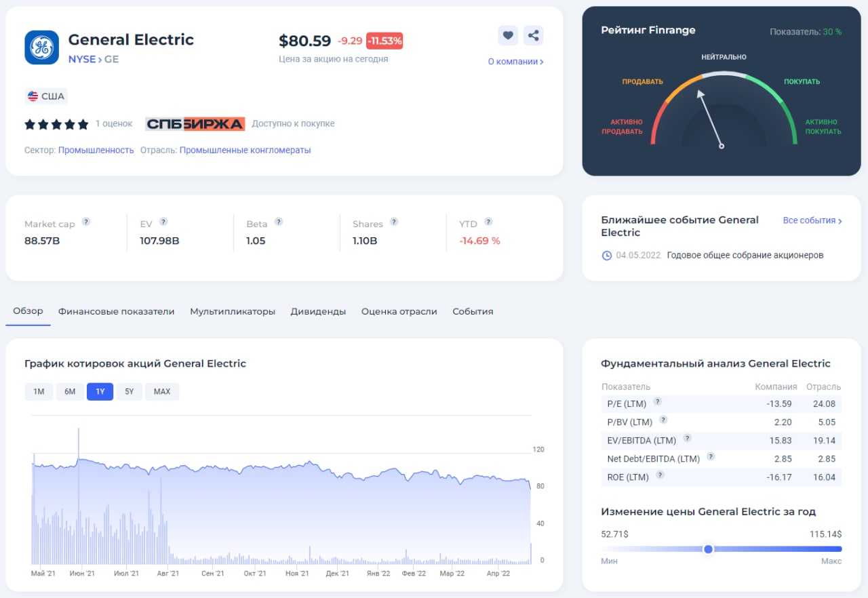This screenshot has width=868, height=598.
Task: Click the '1 оценок' ratings count
Action: [114, 123]
